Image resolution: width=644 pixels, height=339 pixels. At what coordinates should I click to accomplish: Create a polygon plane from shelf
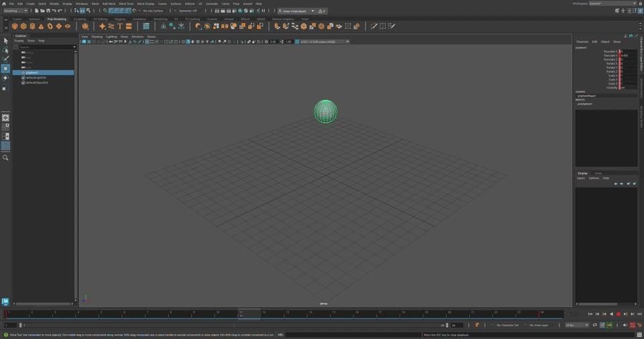click(59, 26)
